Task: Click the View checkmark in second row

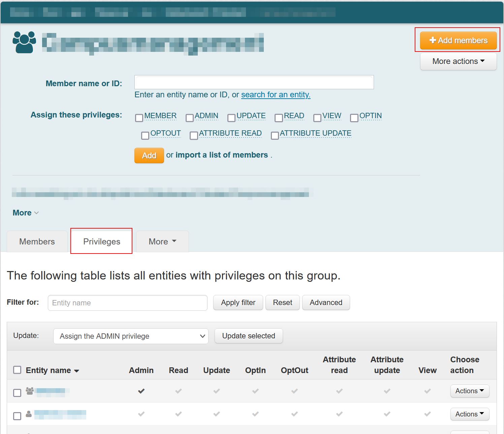Action: 427,414
